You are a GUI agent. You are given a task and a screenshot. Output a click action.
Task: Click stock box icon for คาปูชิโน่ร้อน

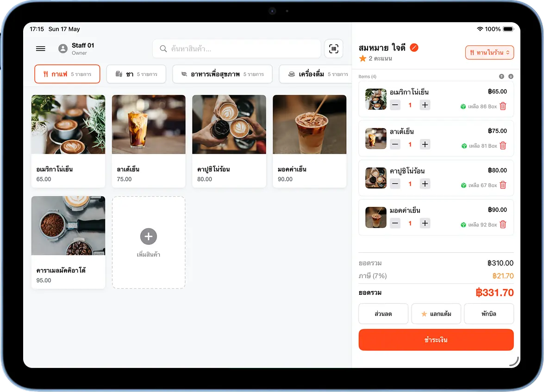[463, 185]
